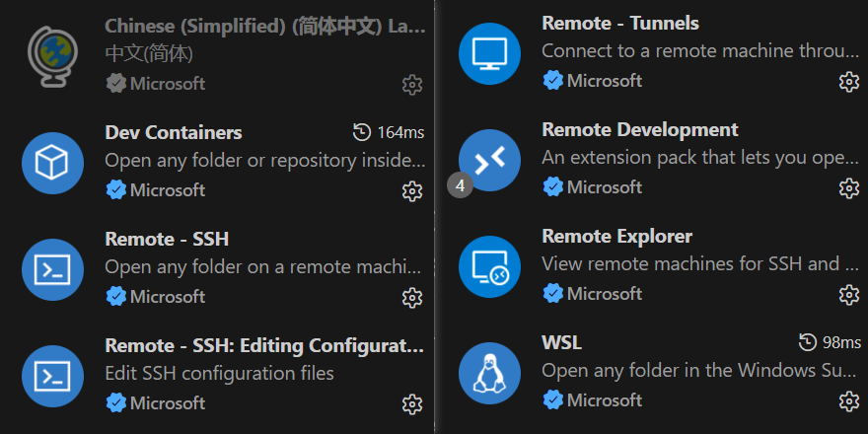Select the WSL extension title
Image resolution: width=868 pixels, height=434 pixels.
[x=562, y=342]
